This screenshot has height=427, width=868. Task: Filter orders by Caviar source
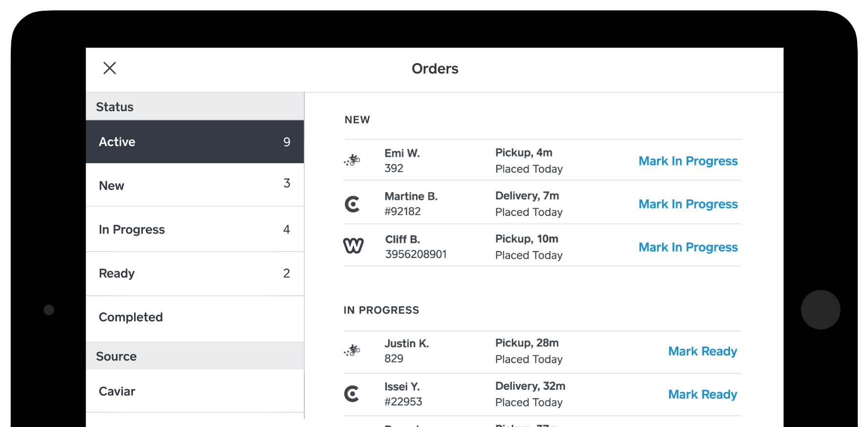[x=195, y=391]
